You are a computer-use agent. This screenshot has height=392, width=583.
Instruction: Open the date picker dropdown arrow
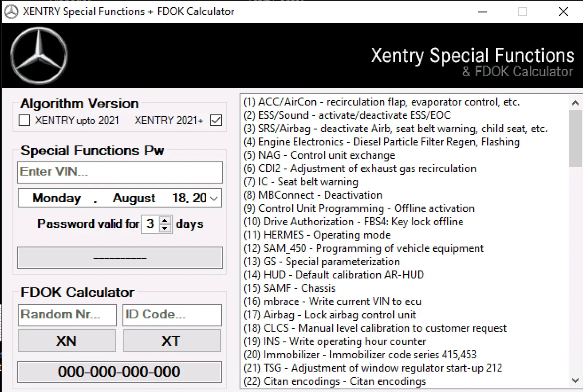click(x=214, y=198)
